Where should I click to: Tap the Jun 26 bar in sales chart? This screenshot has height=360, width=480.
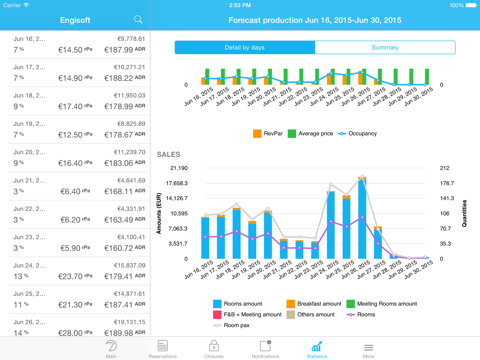362,218
